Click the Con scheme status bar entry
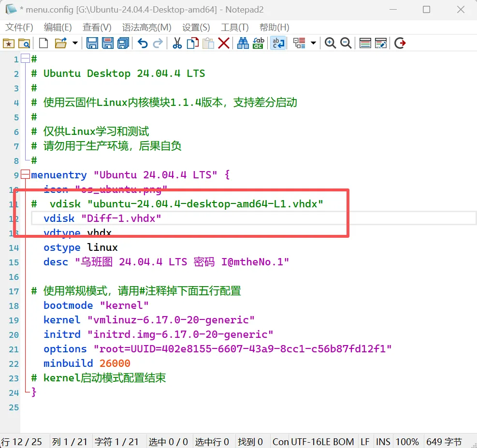Image resolution: width=477 pixels, height=448 pixels. [280, 442]
